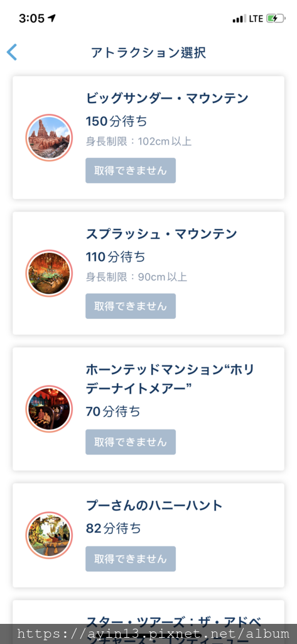The width and height of the screenshot is (297, 644).
Task: Open the Big Thunder Mountain round thumbnail
Action: pyautogui.click(x=49, y=138)
